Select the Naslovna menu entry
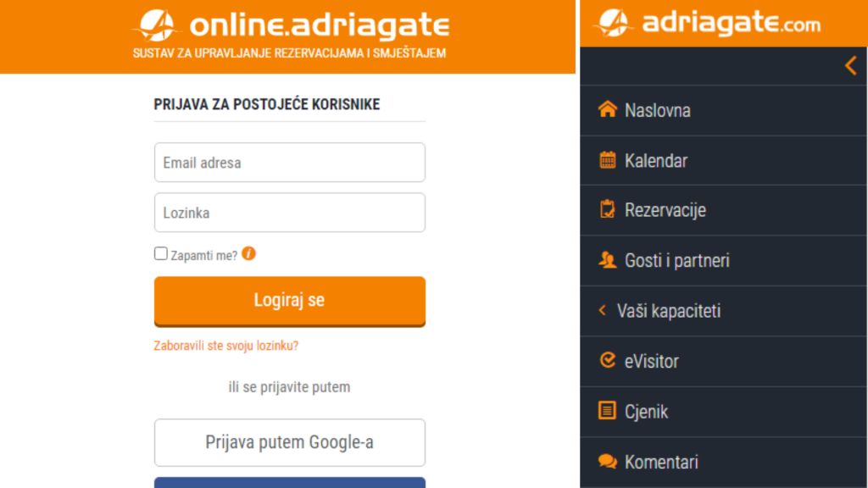The width and height of the screenshot is (868, 488). 657,109
